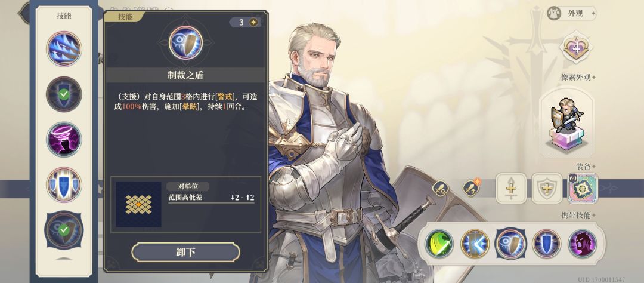The height and width of the screenshot is (283, 644).
Task: Add armor in empty shield slot
Action: 547,188
